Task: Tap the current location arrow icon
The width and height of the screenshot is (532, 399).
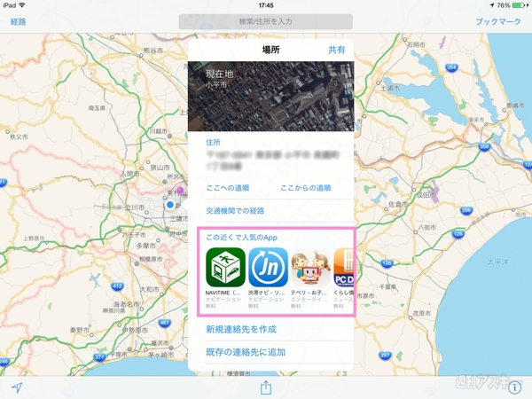Action: 17,387
